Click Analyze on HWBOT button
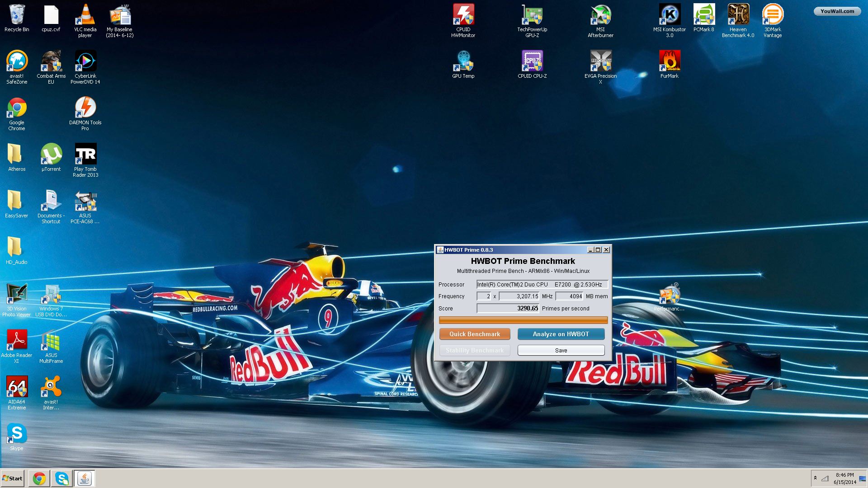Viewport: 868px width, 488px height. (x=561, y=334)
